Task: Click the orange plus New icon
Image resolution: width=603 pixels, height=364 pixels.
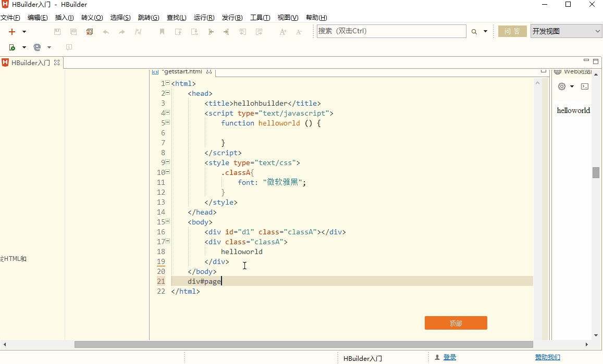Action: (12, 32)
